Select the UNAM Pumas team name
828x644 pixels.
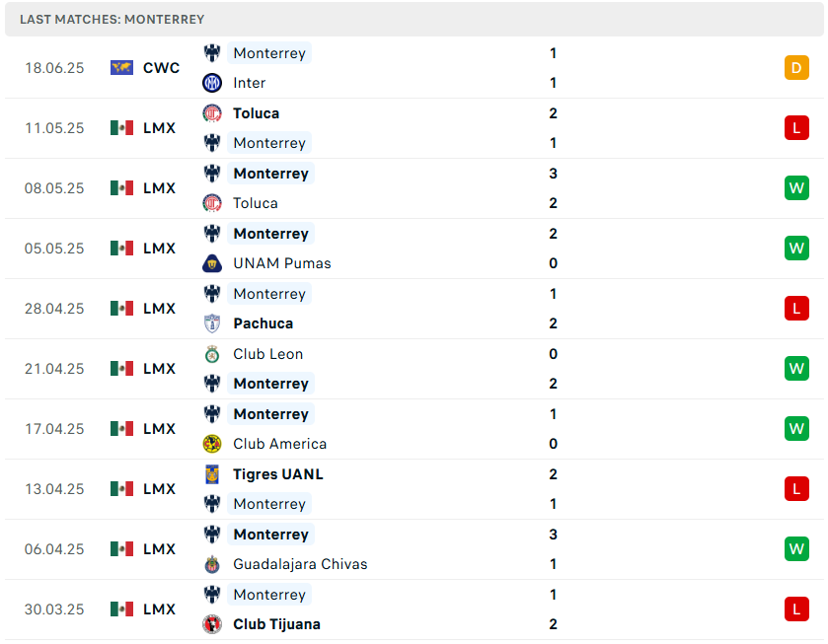point(282,263)
